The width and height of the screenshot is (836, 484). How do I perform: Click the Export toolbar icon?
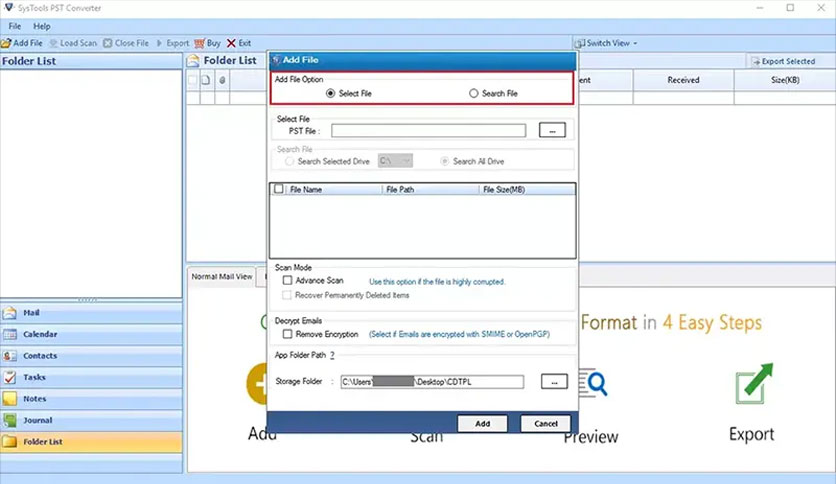pyautogui.click(x=159, y=43)
